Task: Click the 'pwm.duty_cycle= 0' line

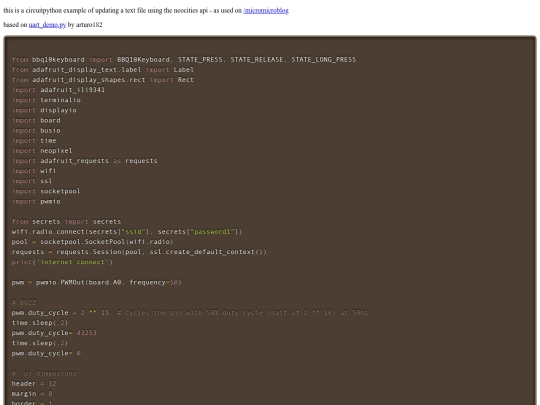Action: pyautogui.click(x=46, y=353)
